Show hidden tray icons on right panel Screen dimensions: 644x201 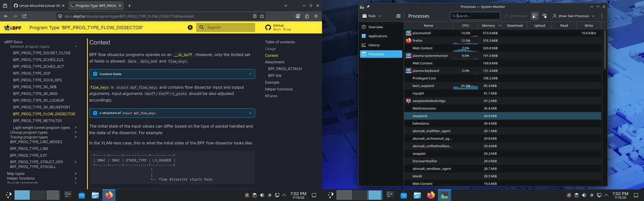606,195
